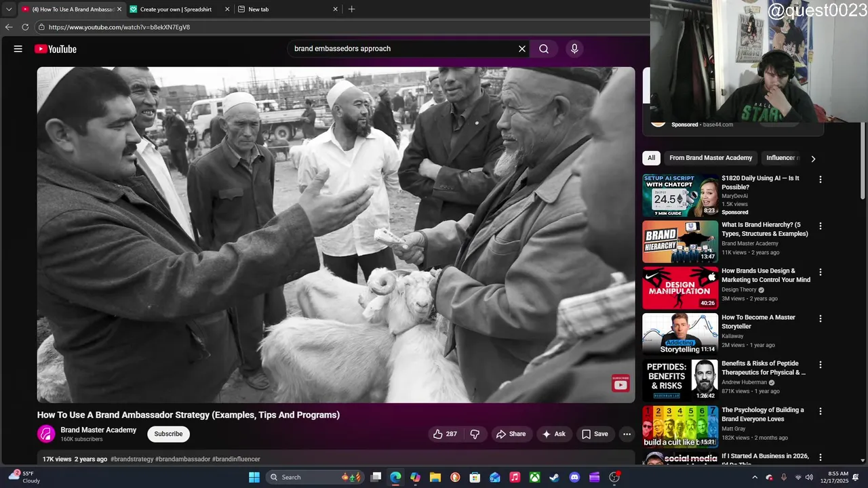
Task: Open Steam from the taskbar
Action: click(x=555, y=477)
